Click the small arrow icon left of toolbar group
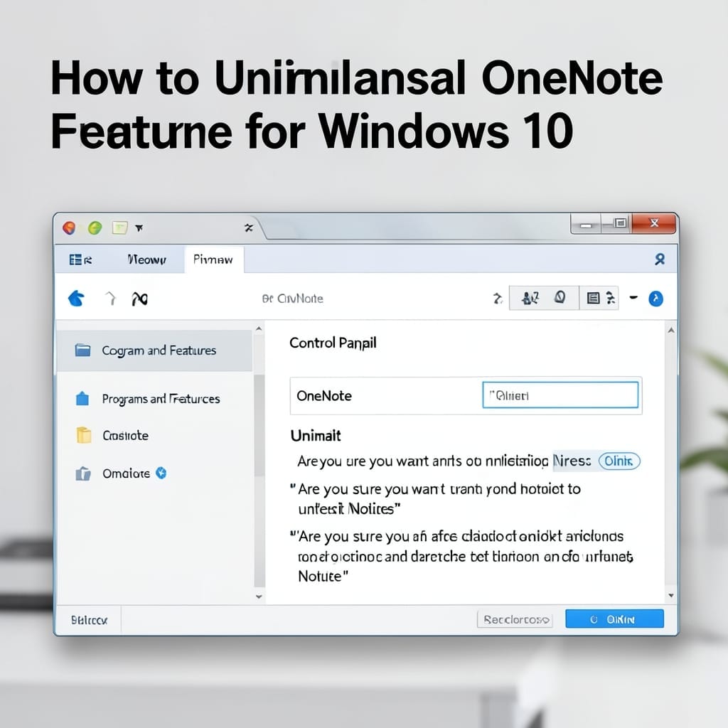This screenshot has width=728, height=728. click(497, 299)
